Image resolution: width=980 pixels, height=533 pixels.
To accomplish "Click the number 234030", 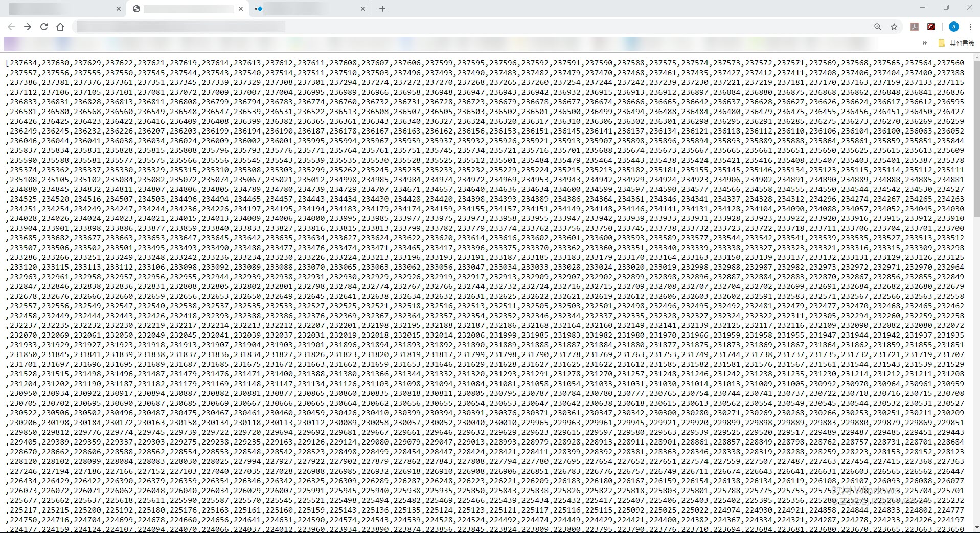I will point(950,209).
